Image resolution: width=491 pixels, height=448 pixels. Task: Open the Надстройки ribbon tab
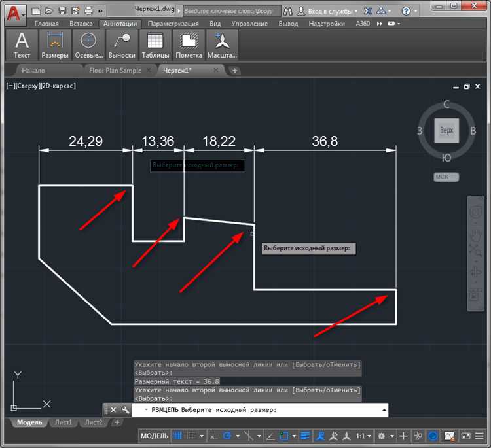pos(327,24)
